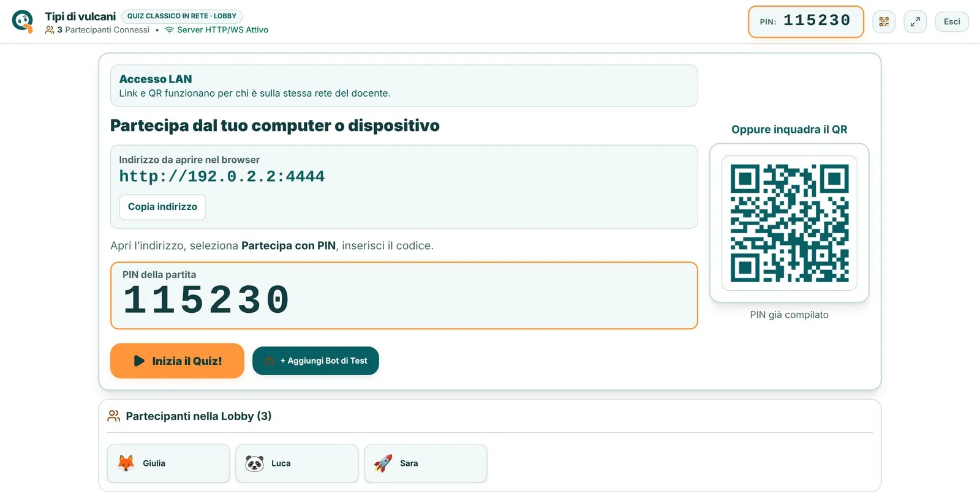
Task: Click Giulia's fox avatar
Action: [x=126, y=463]
